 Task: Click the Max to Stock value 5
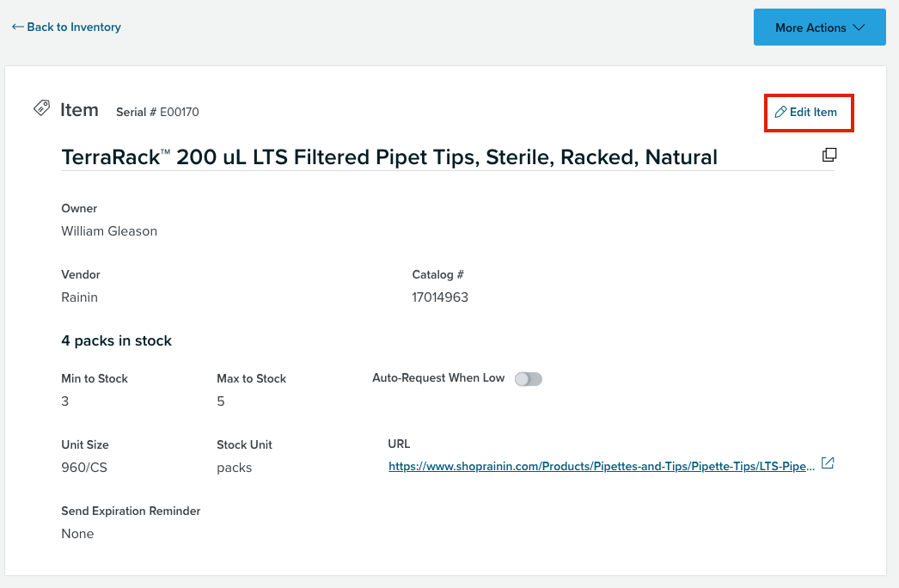[x=221, y=401]
